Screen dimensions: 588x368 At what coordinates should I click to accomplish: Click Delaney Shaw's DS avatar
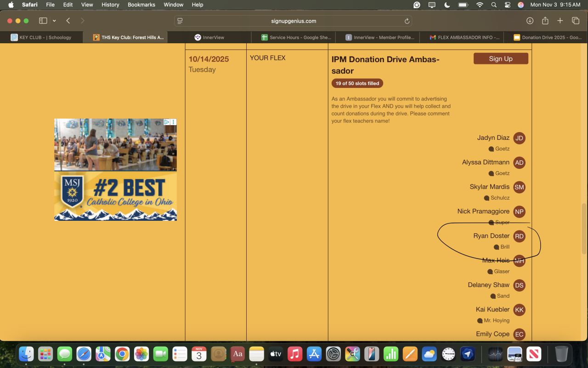pyautogui.click(x=519, y=285)
